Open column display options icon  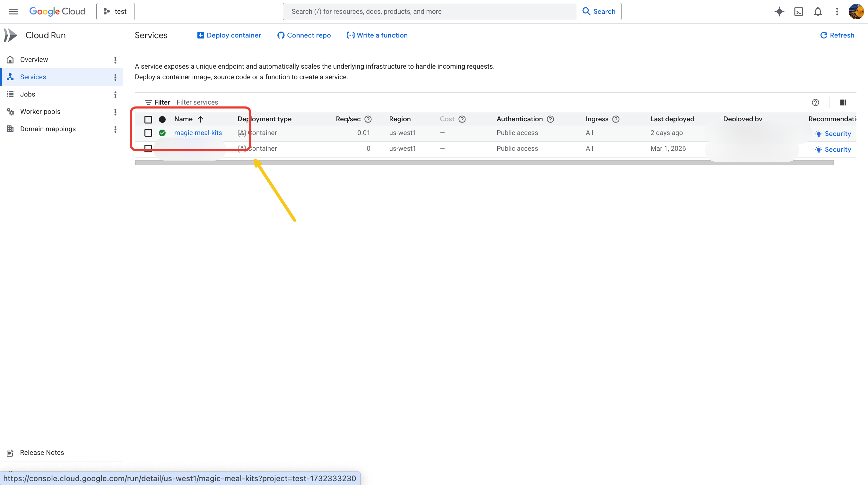click(x=843, y=102)
